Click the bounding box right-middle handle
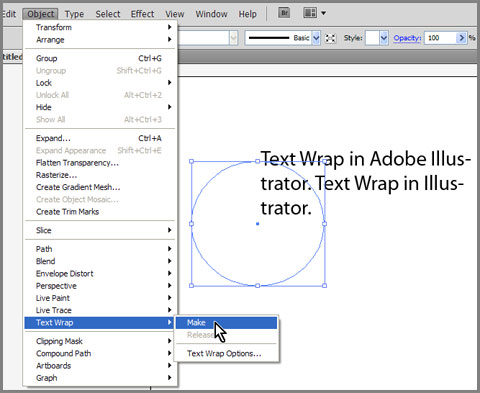The image size is (480, 393). (325, 224)
